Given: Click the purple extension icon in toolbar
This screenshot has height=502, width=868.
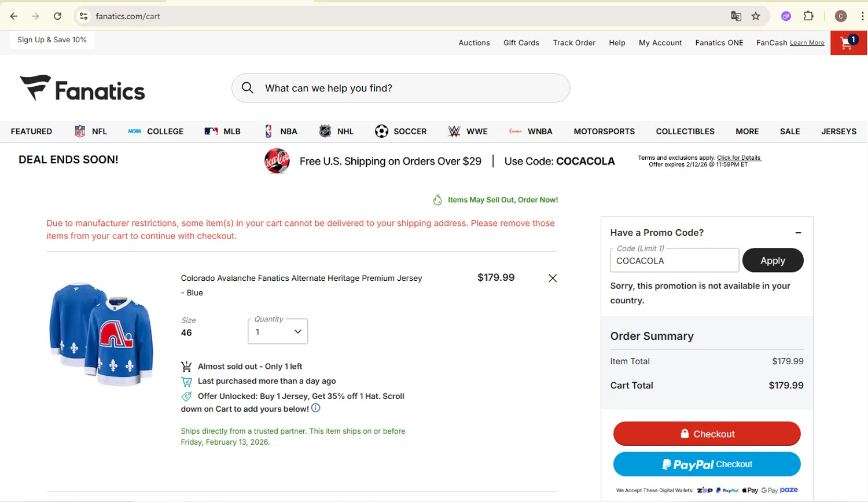Looking at the screenshot, I should 786,16.
